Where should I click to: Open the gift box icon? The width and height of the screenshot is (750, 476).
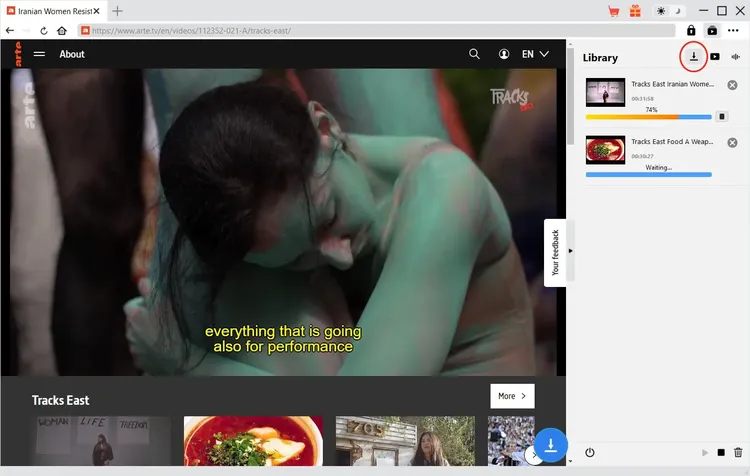tap(635, 11)
